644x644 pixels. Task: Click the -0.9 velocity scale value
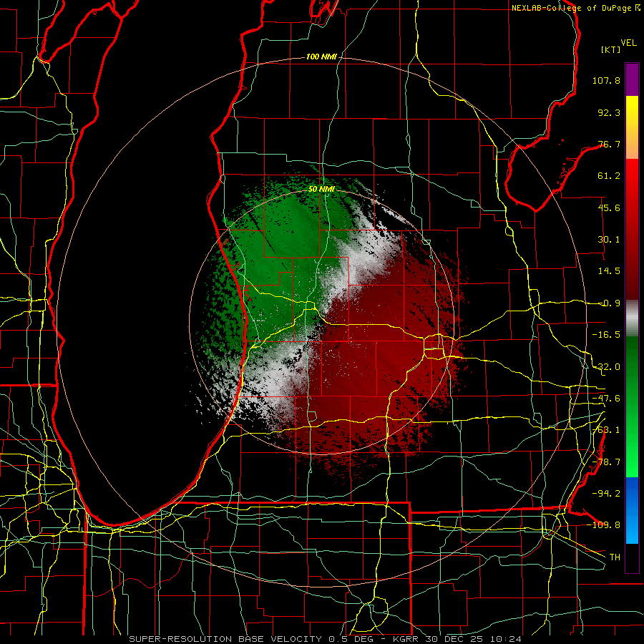click(x=610, y=303)
